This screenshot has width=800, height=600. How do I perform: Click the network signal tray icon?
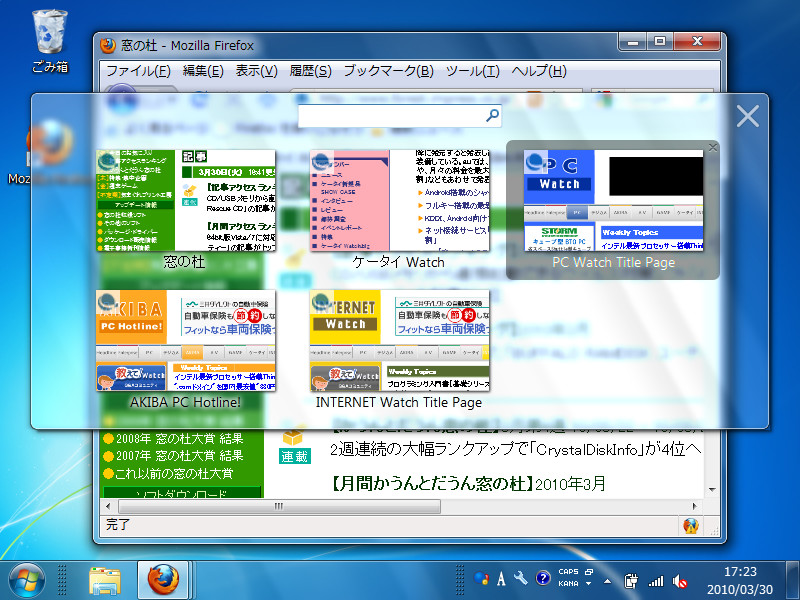pos(656,581)
